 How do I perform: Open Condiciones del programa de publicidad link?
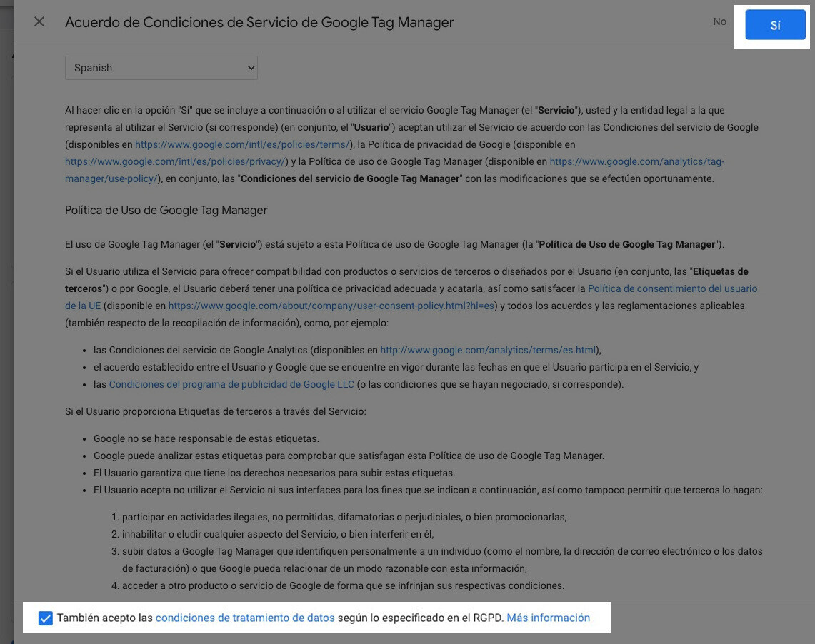[x=230, y=383]
